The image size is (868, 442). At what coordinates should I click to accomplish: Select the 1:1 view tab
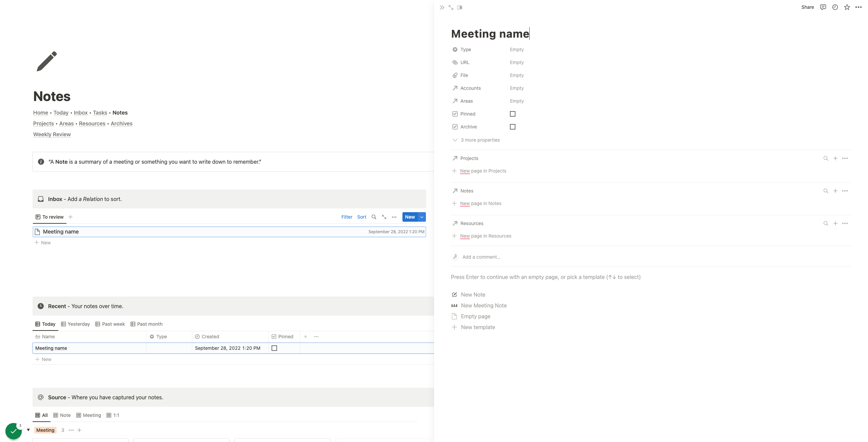point(113,415)
